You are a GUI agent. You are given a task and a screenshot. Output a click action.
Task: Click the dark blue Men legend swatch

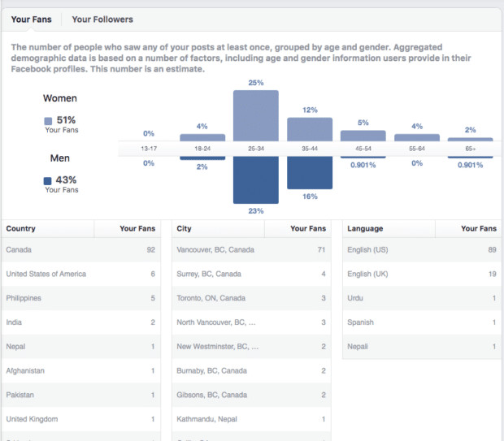coord(48,181)
